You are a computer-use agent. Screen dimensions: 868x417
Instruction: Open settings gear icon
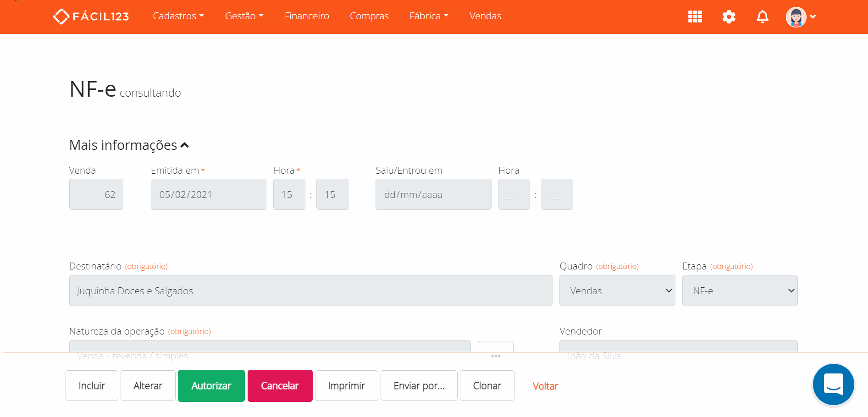(x=729, y=16)
